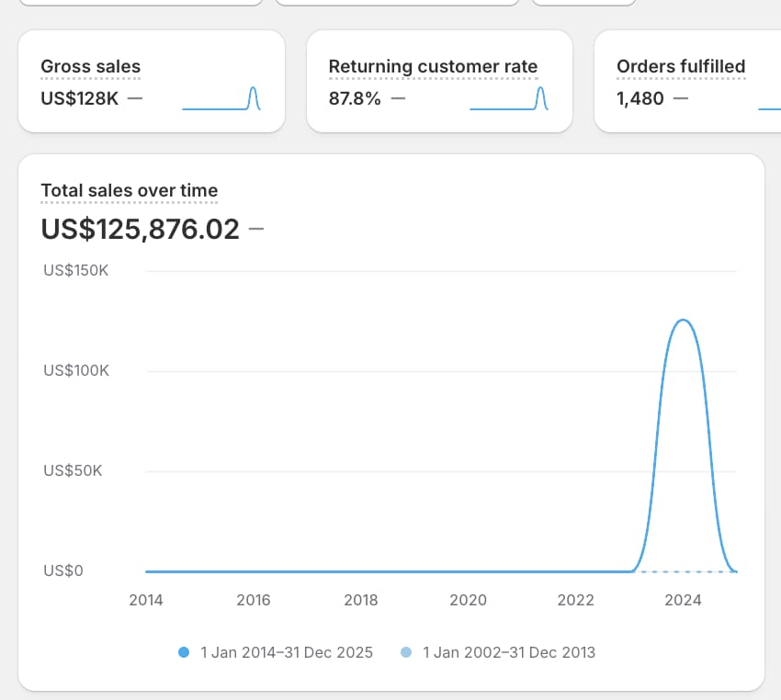The height and width of the screenshot is (700, 781).
Task: Click the 1,480 orders fulfilled value
Action: (x=640, y=98)
